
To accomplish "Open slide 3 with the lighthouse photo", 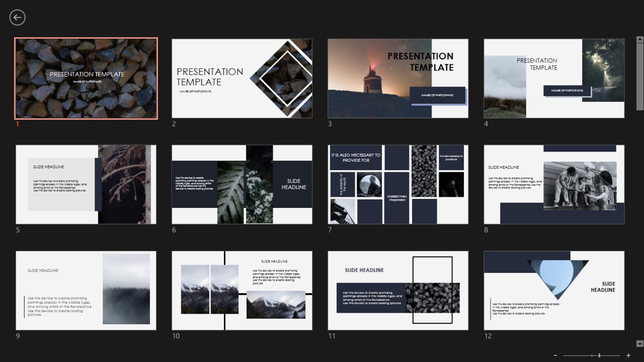I will pos(398,79).
